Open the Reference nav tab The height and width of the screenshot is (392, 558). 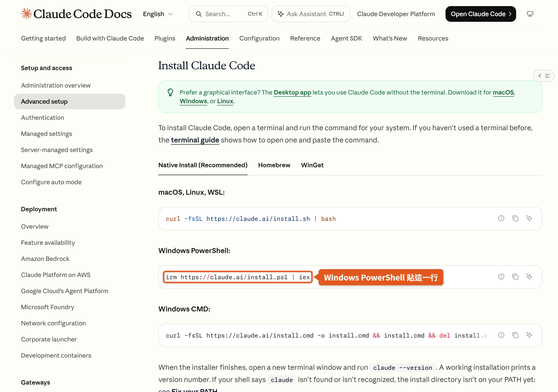pyautogui.click(x=305, y=38)
